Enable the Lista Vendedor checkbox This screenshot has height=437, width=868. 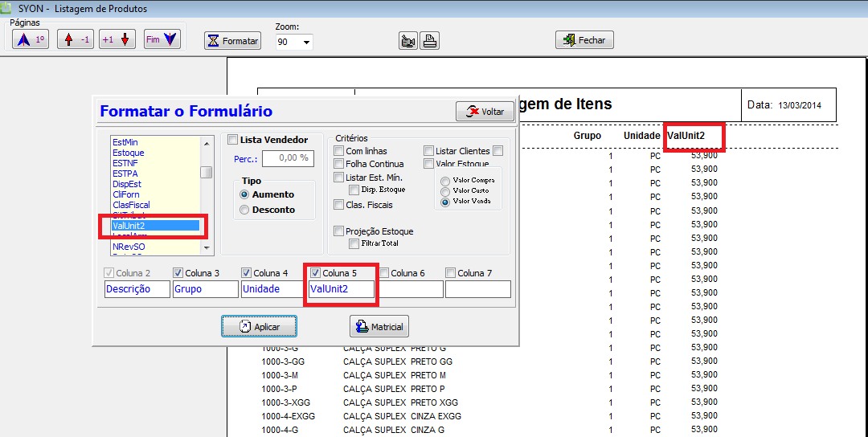click(233, 140)
